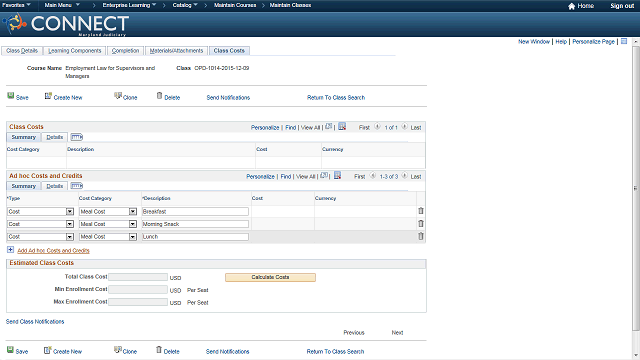This screenshot has height=360, width=640.
Task: Show all columns icon in Ad hoc Costs
Action: pos(77,186)
